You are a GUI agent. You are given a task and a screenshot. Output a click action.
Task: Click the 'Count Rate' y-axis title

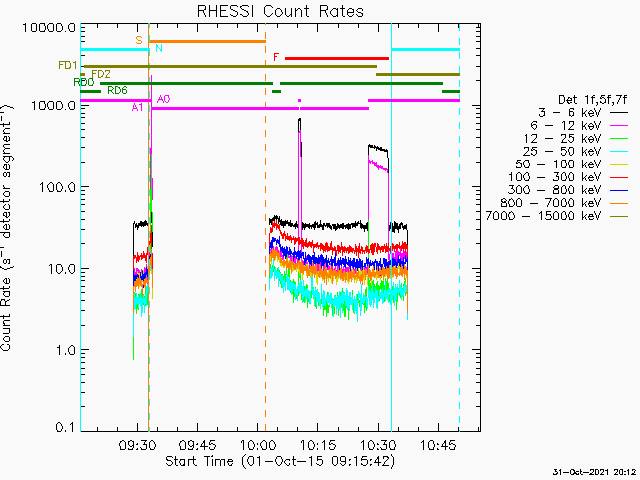pyautogui.click(x=6, y=313)
